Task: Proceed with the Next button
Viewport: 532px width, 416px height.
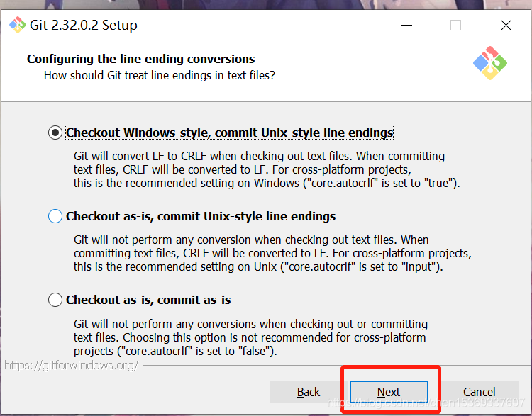Action: click(x=389, y=392)
